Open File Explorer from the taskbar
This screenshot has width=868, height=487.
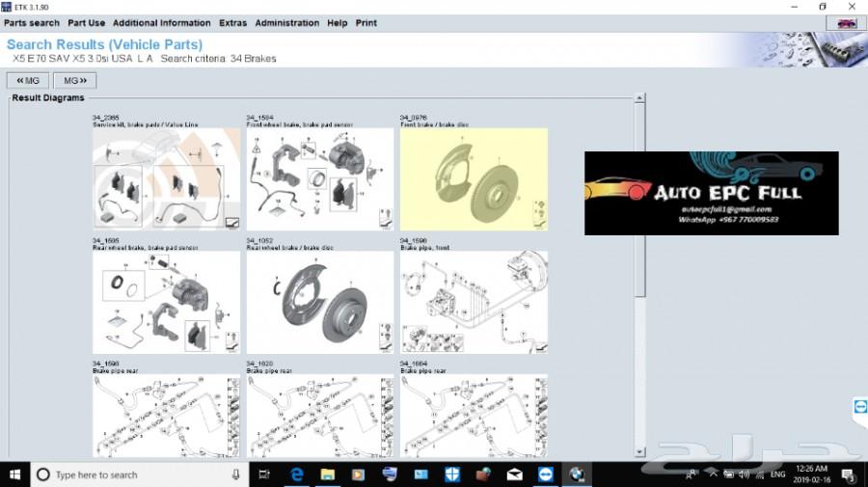coord(328,474)
